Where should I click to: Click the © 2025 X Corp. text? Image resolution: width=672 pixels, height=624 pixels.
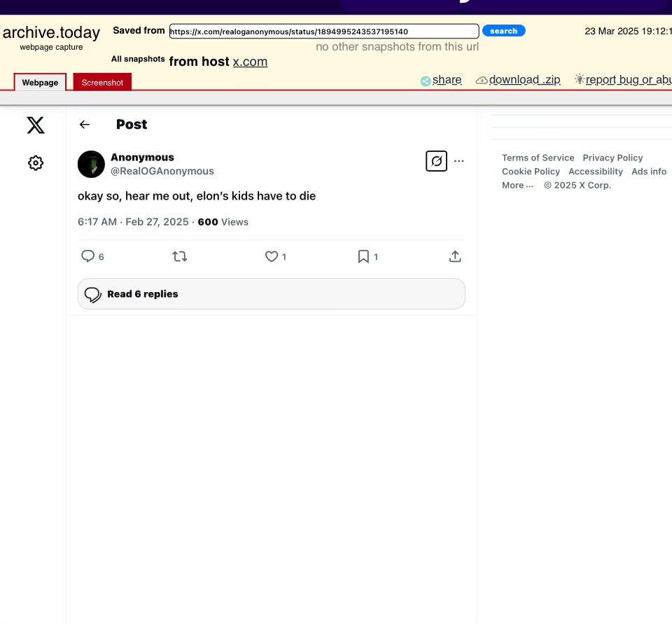[577, 186]
